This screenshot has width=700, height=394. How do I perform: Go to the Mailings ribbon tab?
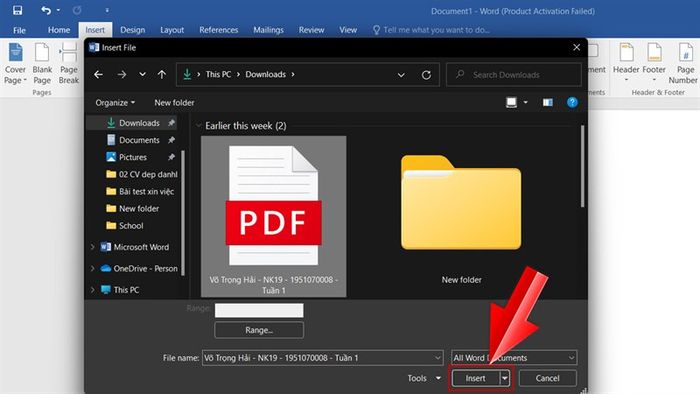pos(268,30)
